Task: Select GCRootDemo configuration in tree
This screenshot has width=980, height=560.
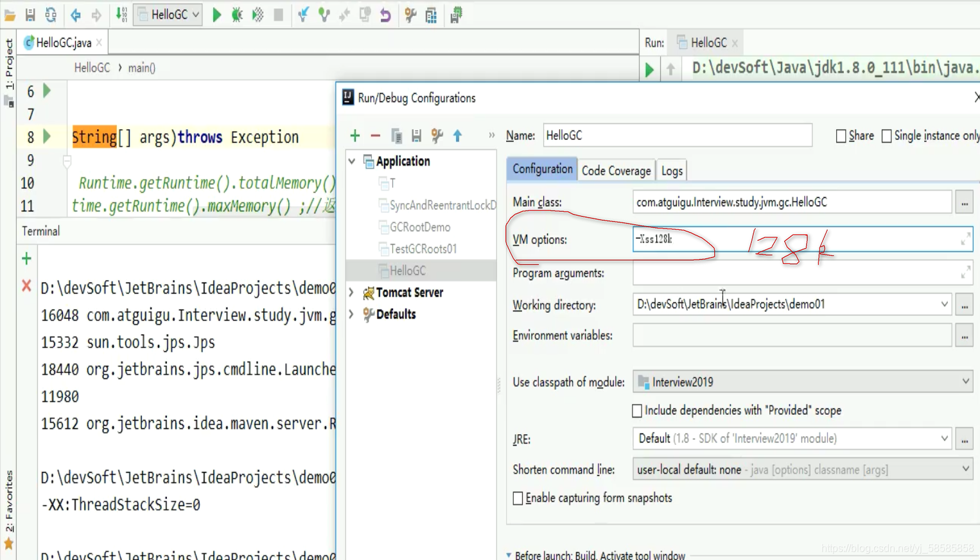Action: point(420,227)
